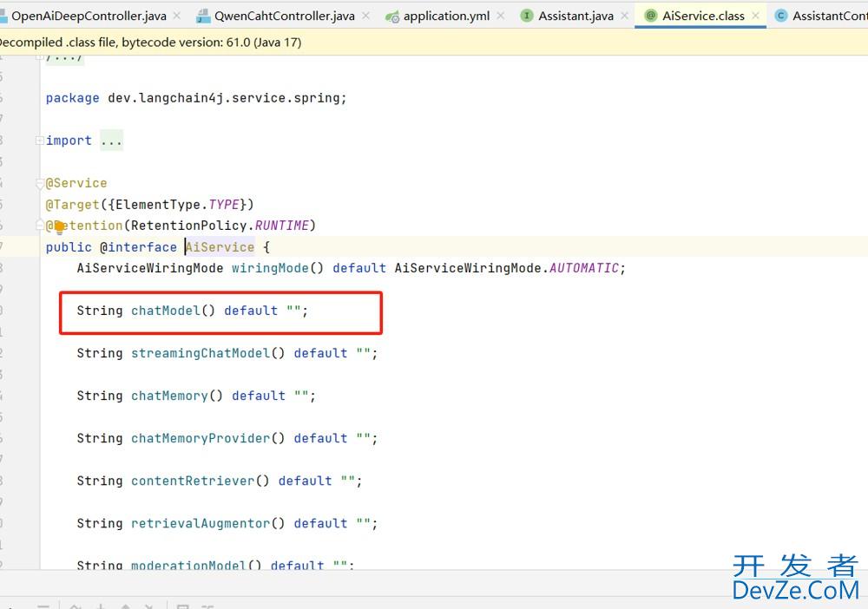
Task: Expand the folded header comment marker
Action: coord(39,57)
